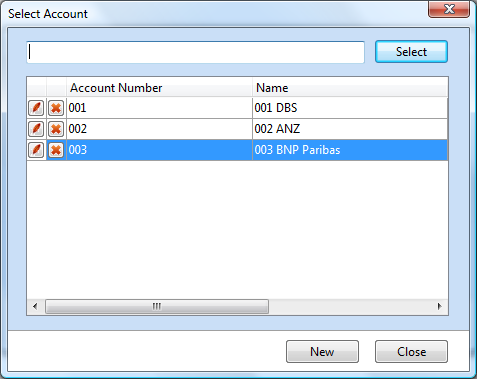Select the 003 BNP Paribas name cell
Viewport: 477px width, 379px height.
coord(350,150)
